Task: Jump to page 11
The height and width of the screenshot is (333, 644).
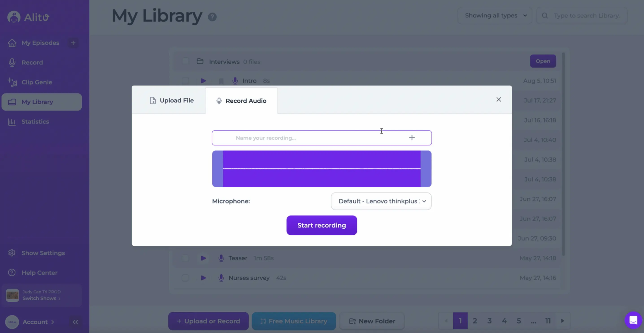Action: pos(548,321)
